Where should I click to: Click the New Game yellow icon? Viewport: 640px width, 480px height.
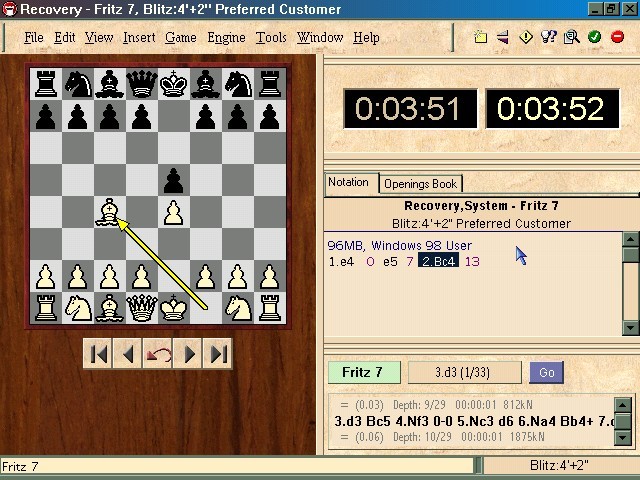[x=480, y=37]
